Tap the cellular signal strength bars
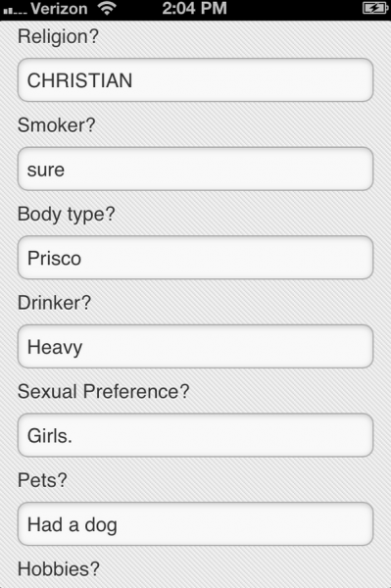 coord(15,11)
